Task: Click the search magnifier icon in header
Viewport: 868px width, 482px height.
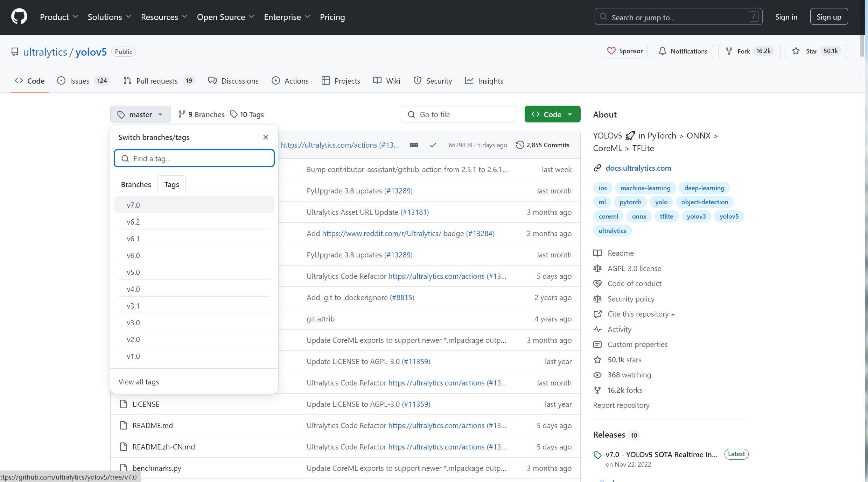Action: [x=603, y=17]
